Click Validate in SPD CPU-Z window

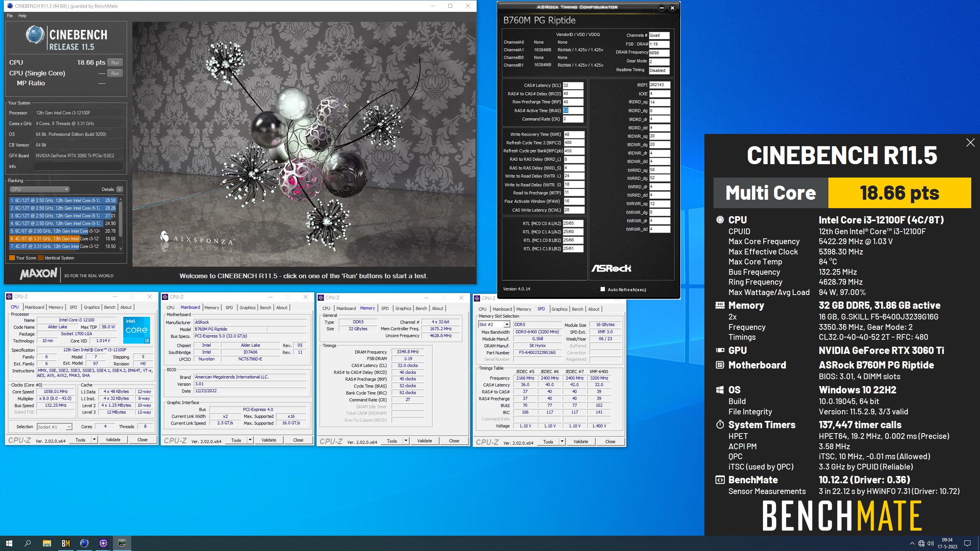point(581,442)
